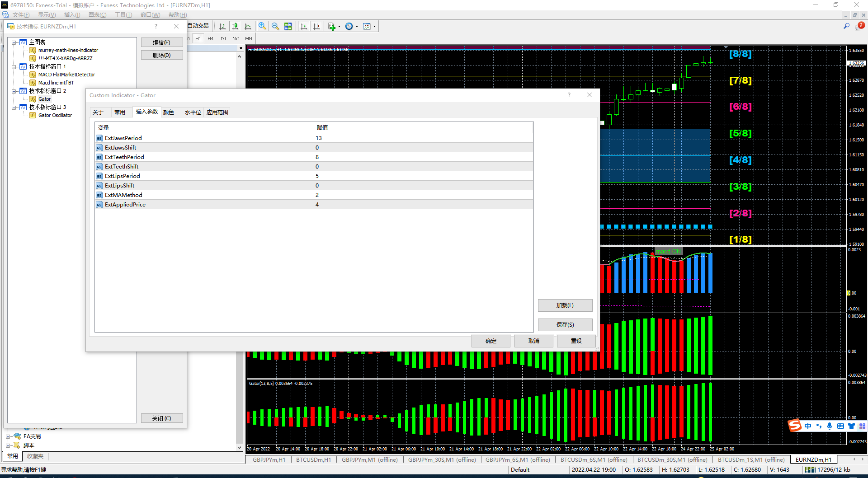The image size is (868, 478).
Task: Toggle chart auto scroll button
Action: click(304, 27)
